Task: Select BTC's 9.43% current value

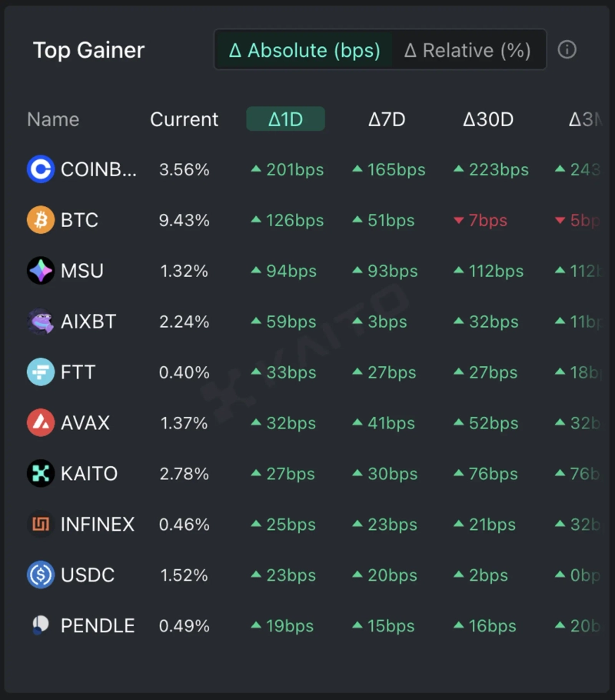Action: [184, 220]
